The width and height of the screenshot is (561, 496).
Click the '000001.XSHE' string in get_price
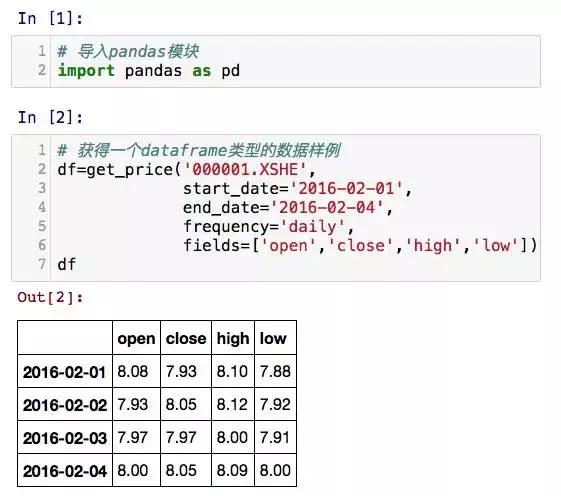tap(245, 169)
